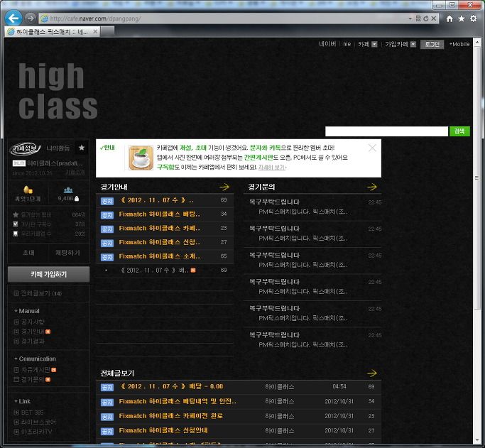
Task: Click the yellow arrow next to 경기안내 heading
Action: [x=224, y=187]
